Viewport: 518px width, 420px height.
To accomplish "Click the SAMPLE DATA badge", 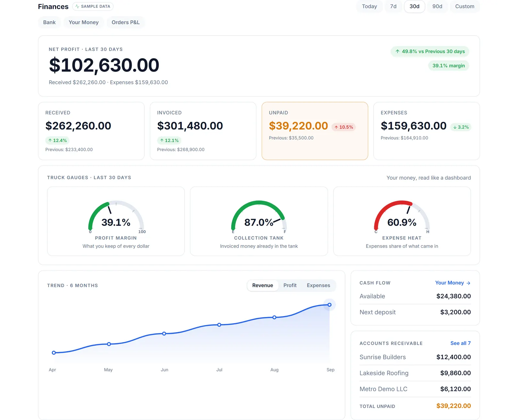I will tap(93, 6).
